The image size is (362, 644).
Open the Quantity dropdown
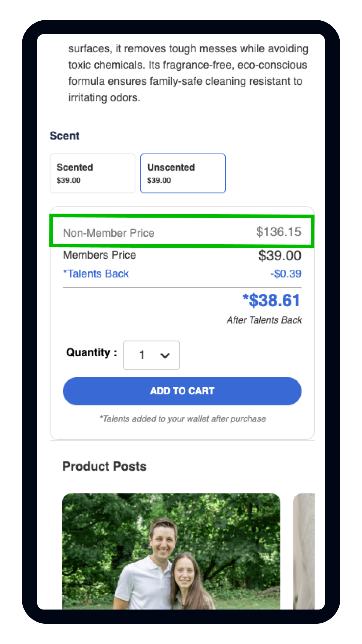[x=151, y=355]
